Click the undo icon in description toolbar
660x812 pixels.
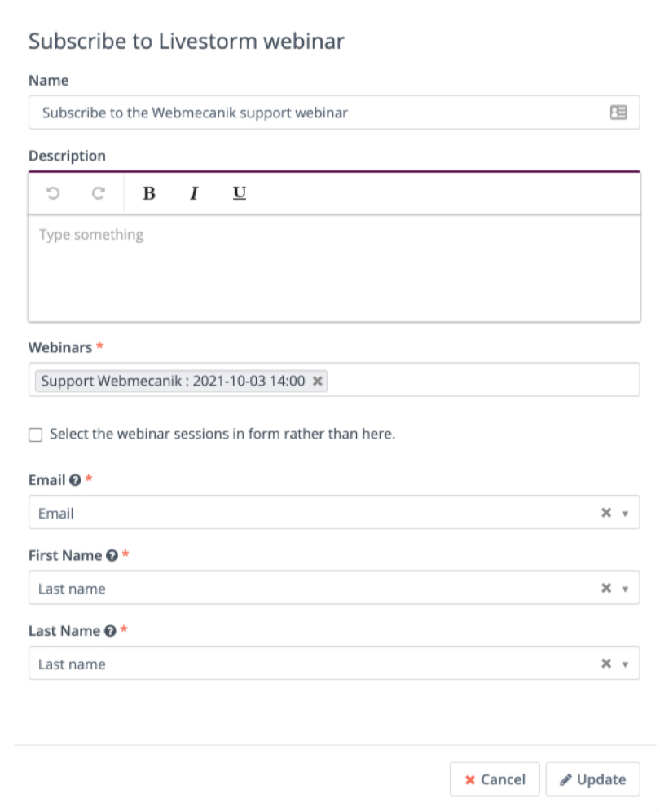coord(53,193)
